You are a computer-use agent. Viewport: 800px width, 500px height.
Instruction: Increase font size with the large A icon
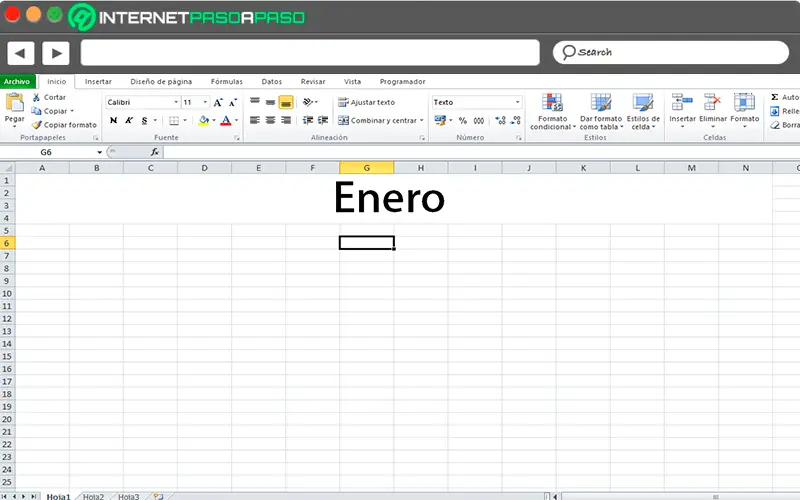tap(218, 103)
